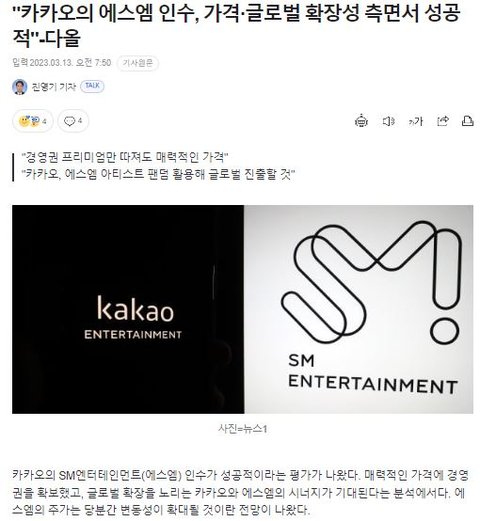
Task: Play article audio with speaker icon
Action: click(388, 121)
